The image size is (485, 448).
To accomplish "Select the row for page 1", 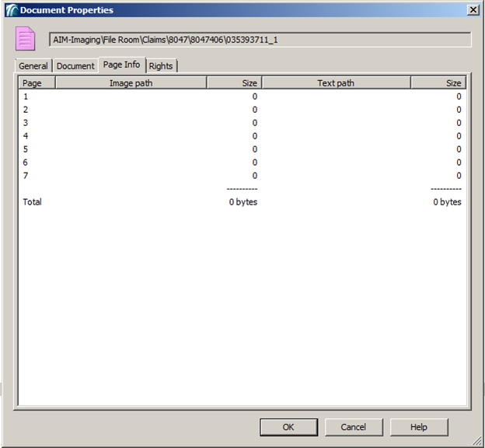I will [242, 96].
